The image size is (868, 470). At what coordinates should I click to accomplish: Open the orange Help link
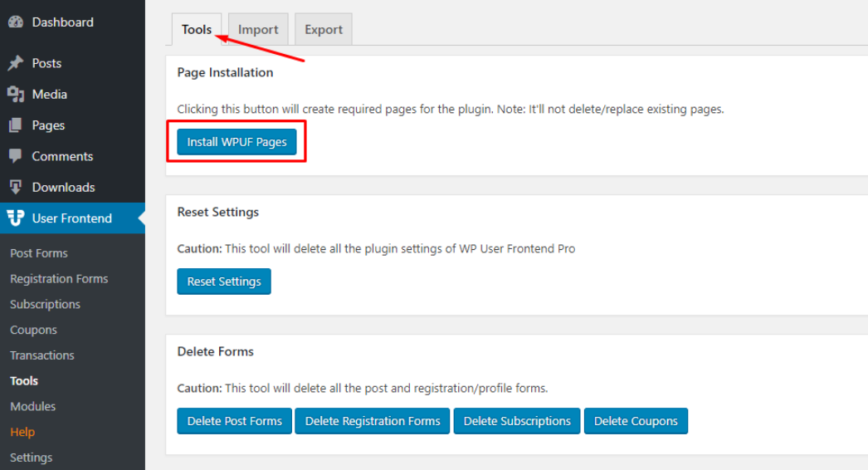22,432
